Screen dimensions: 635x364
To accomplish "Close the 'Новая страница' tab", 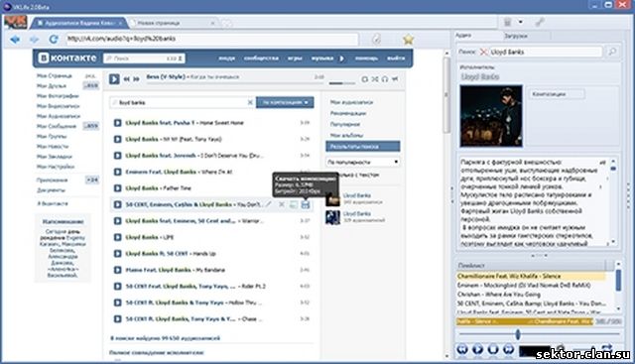I will click(212, 23).
